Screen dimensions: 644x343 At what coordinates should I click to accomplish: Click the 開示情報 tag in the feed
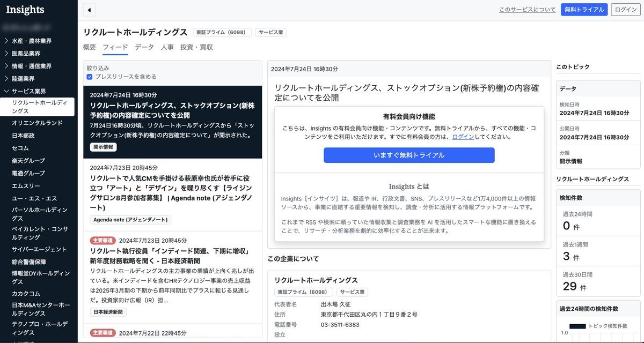pyautogui.click(x=103, y=147)
